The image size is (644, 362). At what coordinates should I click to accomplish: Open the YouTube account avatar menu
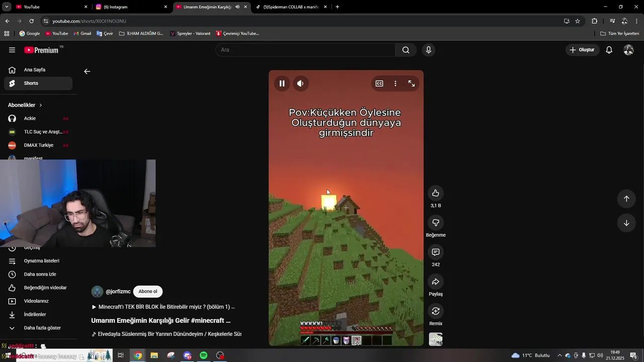(x=628, y=50)
